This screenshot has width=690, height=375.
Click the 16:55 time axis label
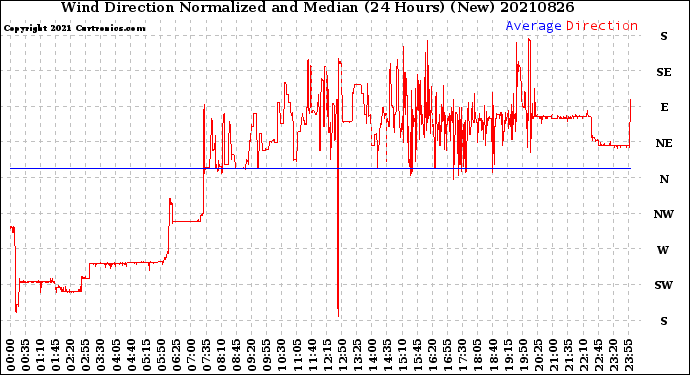447,355
